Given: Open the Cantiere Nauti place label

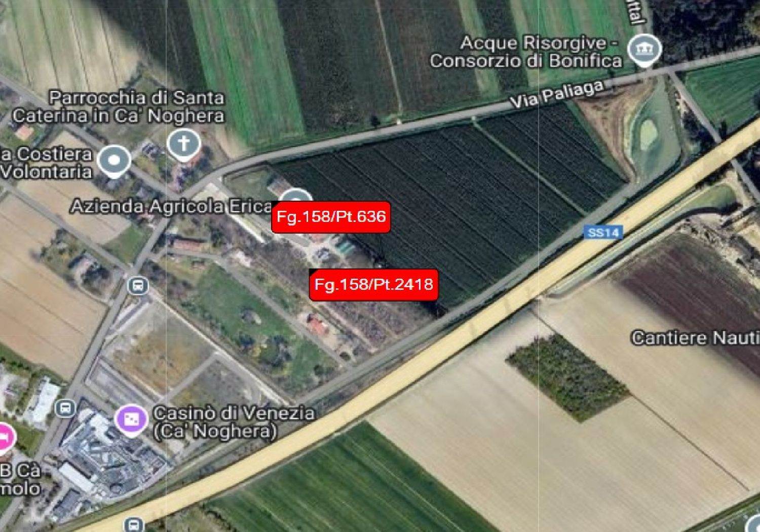Looking at the screenshot, I should point(695,337).
